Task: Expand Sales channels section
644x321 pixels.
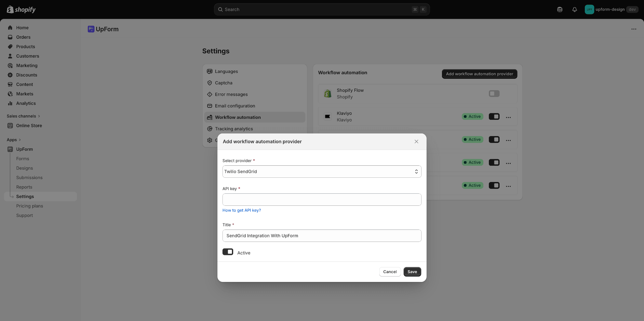Action: [23, 116]
